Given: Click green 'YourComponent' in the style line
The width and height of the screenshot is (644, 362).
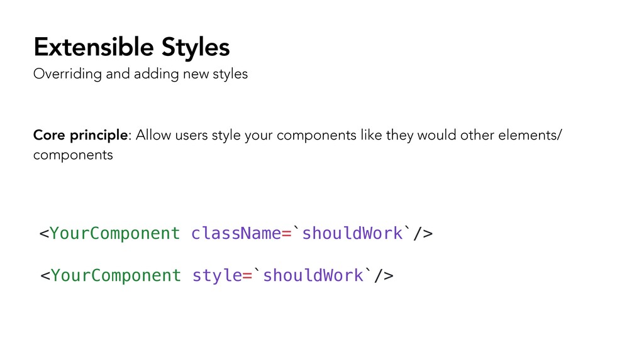Looking at the screenshot, I should coord(116,275).
